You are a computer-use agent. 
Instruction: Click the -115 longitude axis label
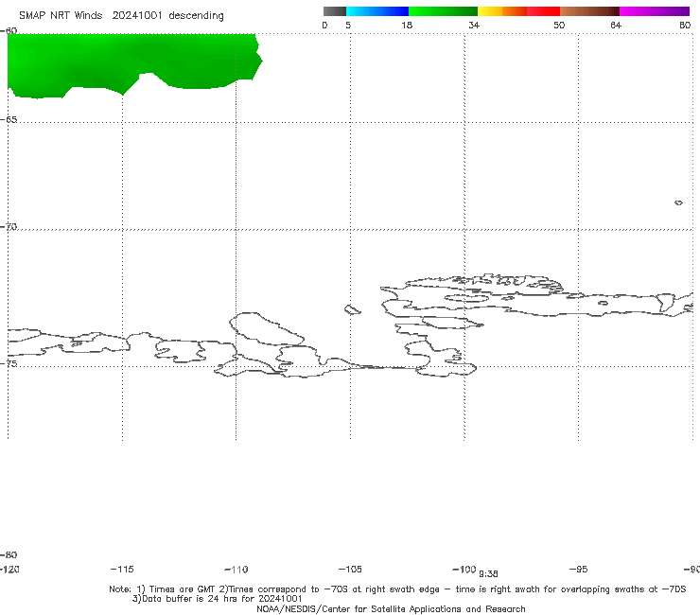tap(122, 569)
